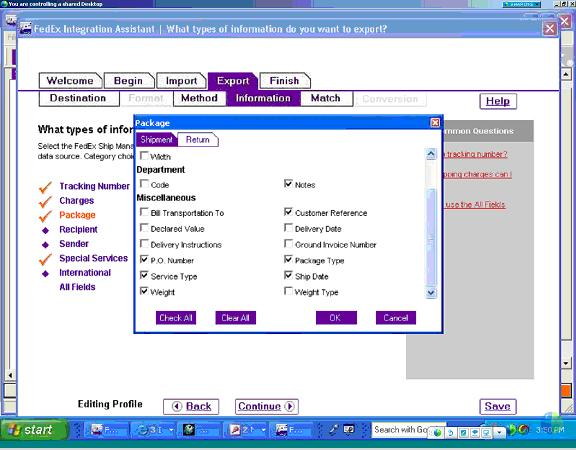Click Package list scrollbar thumb
This screenshot has height=450, width=576.
(x=431, y=237)
